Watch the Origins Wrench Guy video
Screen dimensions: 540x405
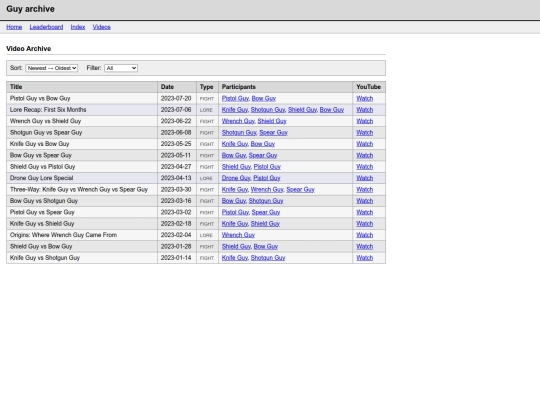365,235
